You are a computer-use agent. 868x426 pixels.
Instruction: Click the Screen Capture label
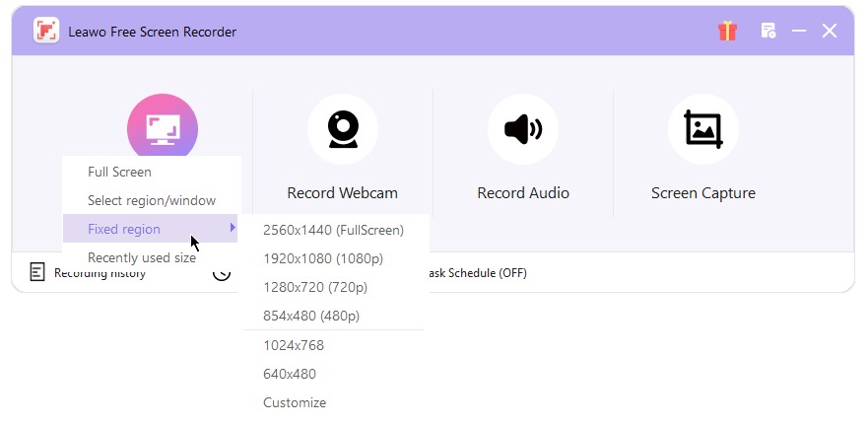point(703,193)
